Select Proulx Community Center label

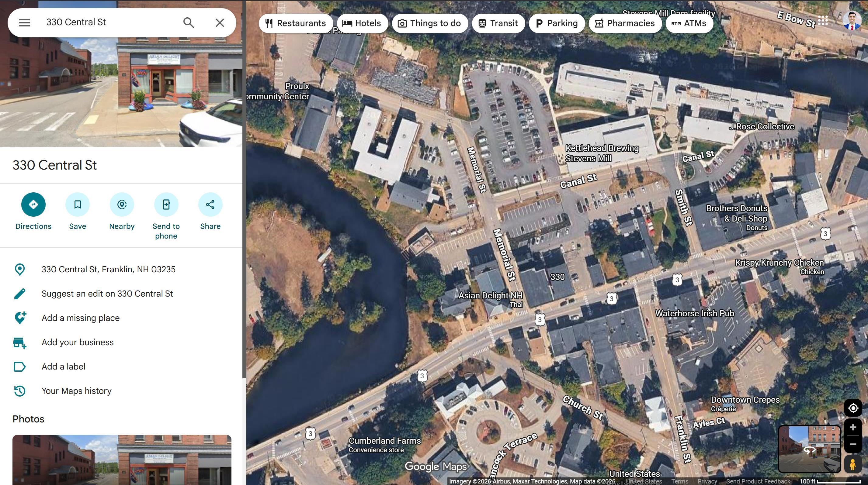pyautogui.click(x=278, y=91)
